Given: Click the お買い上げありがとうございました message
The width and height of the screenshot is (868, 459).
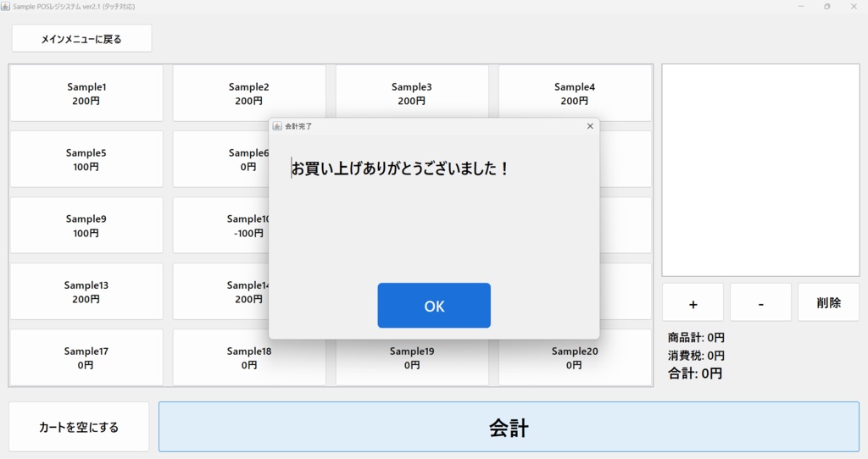Looking at the screenshot, I should tap(400, 169).
